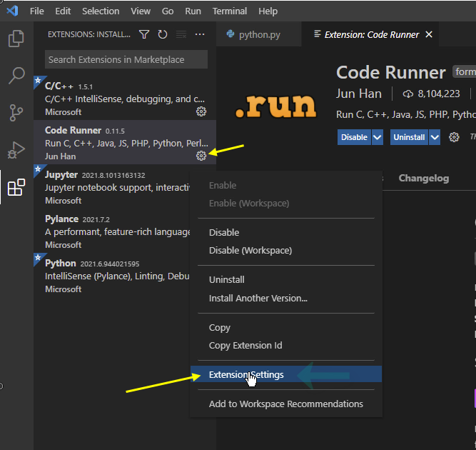Expand the Disable button dropdown arrow
This screenshot has width=476, height=450.
378,137
